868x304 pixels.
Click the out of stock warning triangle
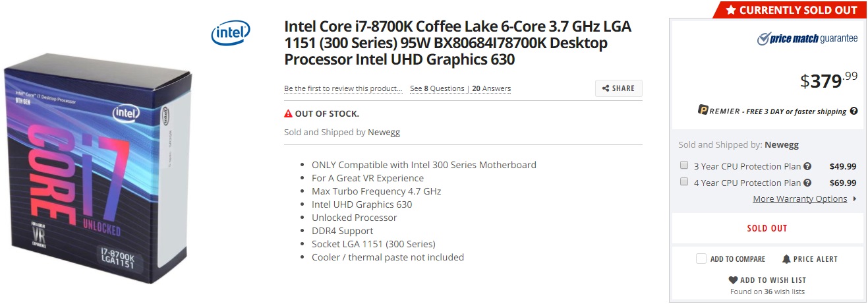click(288, 114)
